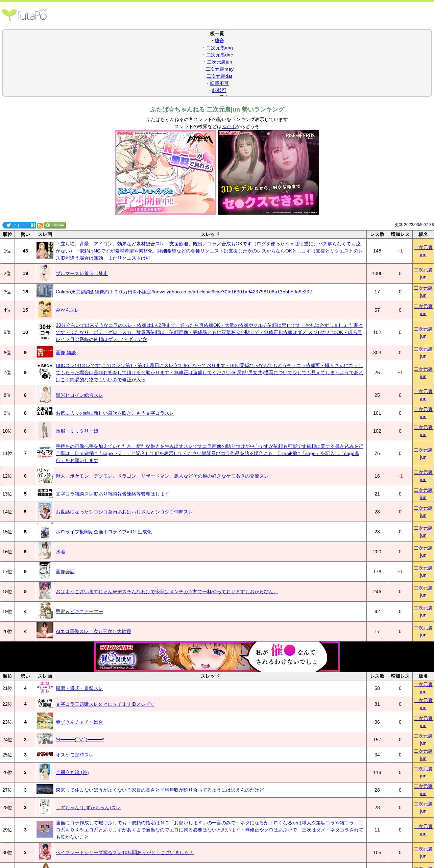Click the futaPo logo

(x=24, y=15)
